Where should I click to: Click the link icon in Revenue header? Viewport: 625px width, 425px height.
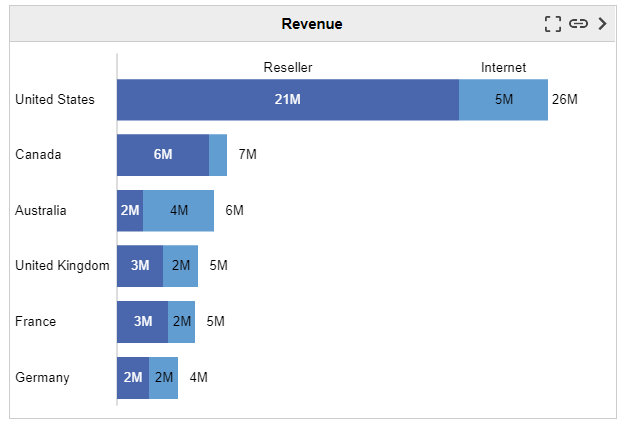[578, 24]
